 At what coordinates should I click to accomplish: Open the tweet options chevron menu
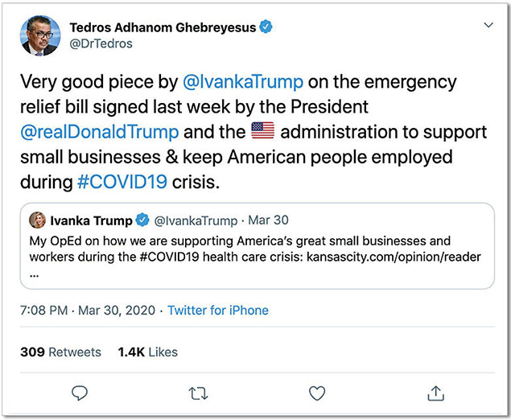point(488,26)
